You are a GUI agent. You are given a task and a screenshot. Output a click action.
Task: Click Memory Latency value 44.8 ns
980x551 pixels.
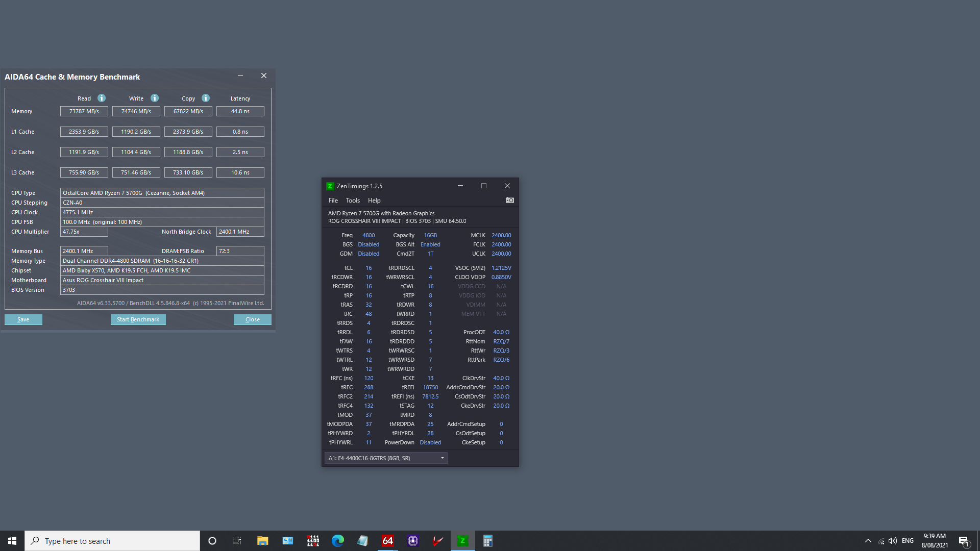[x=240, y=111]
